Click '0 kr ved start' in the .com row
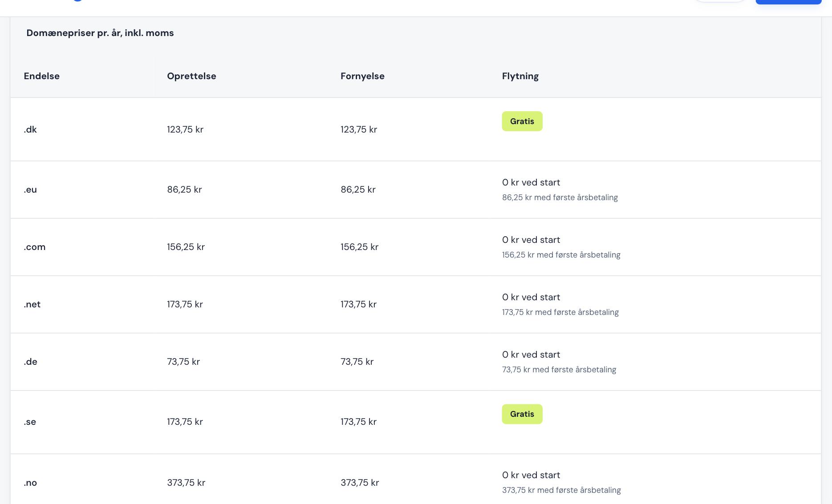Viewport: 832px width, 504px height. pyautogui.click(x=531, y=240)
